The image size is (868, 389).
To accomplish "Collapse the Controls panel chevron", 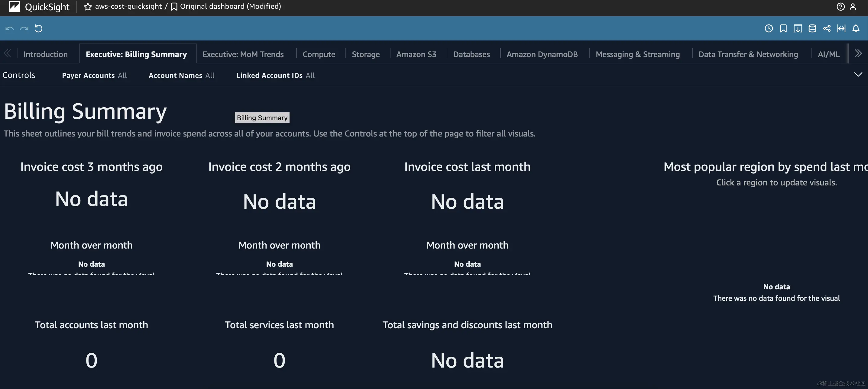I will (858, 74).
